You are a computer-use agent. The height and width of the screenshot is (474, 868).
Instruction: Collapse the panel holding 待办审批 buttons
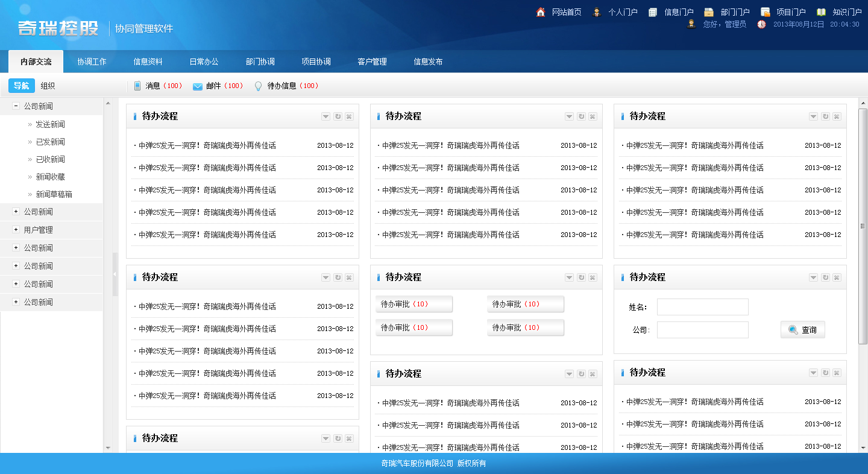click(569, 277)
